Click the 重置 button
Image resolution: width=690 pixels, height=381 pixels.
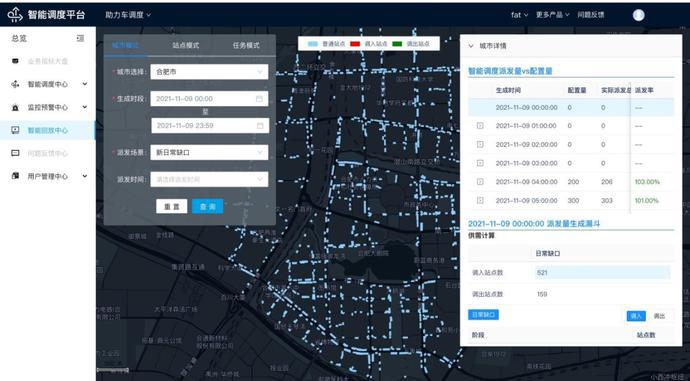click(x=172, y=206)
